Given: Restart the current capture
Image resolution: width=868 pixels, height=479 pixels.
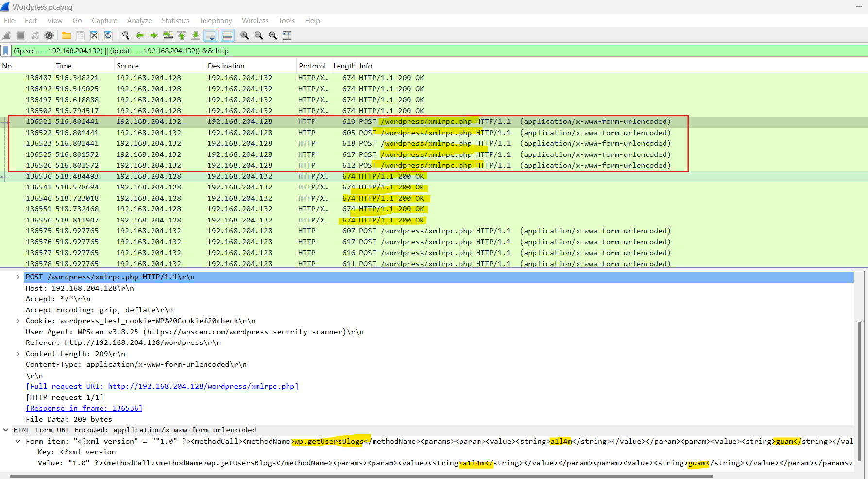Looking at the screenshot, I should point(35,35).
